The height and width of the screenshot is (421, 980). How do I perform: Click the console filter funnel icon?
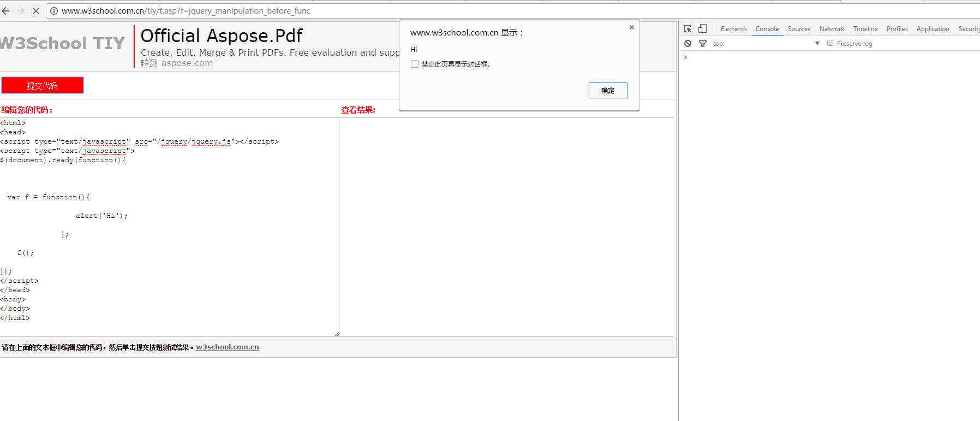(x=703, y=43)
